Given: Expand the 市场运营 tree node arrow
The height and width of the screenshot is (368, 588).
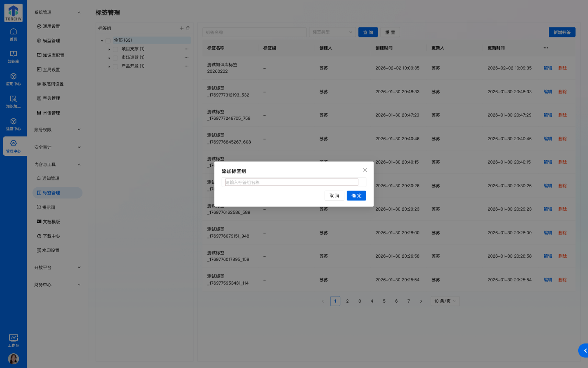Looking at the screenshot, I should pyautogui.click(x=109, y=58).
